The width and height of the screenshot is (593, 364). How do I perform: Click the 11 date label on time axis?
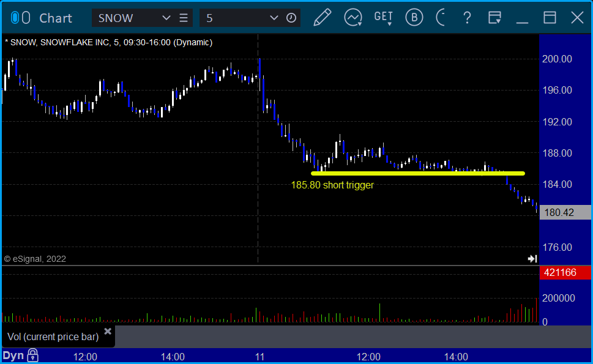coord(259,357)
